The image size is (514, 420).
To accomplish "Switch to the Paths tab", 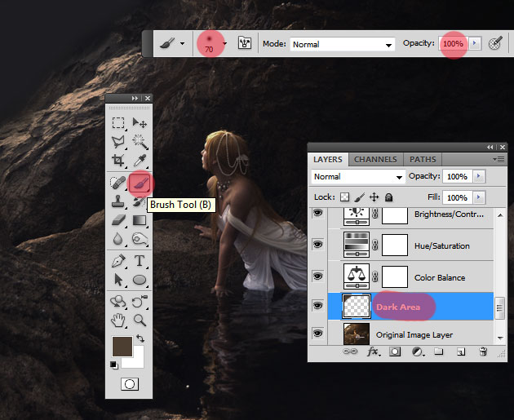I will 423,160.
